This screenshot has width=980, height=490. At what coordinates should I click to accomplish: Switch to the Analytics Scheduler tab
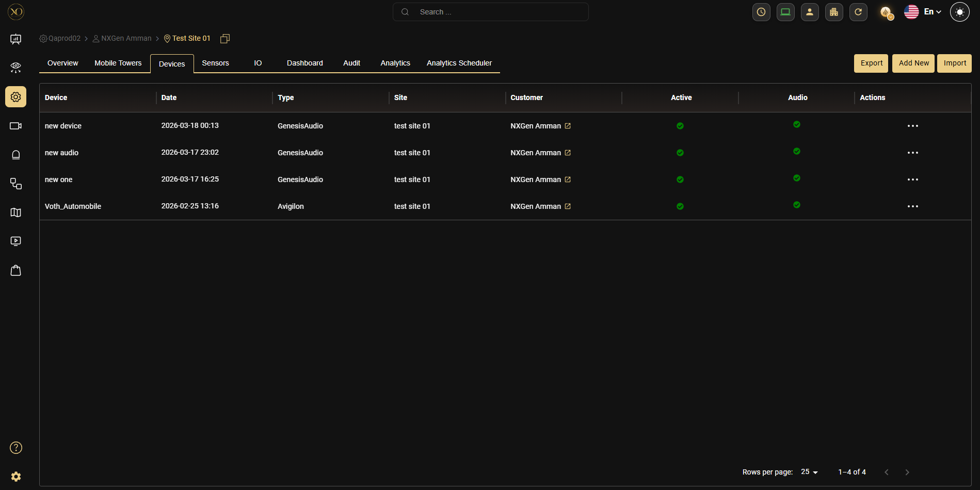(459, 63)
